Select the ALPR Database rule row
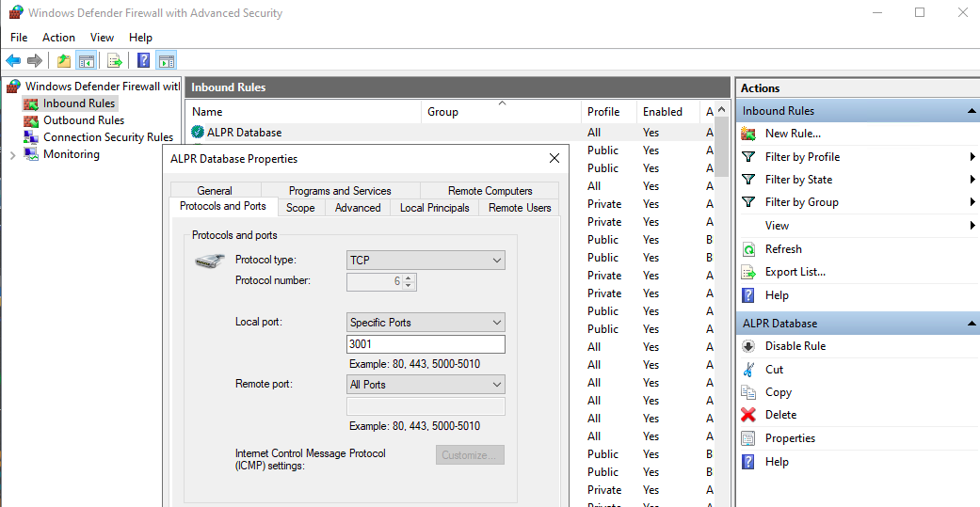Viewport: 980px width, 507px height. click(x=452, y=133)
